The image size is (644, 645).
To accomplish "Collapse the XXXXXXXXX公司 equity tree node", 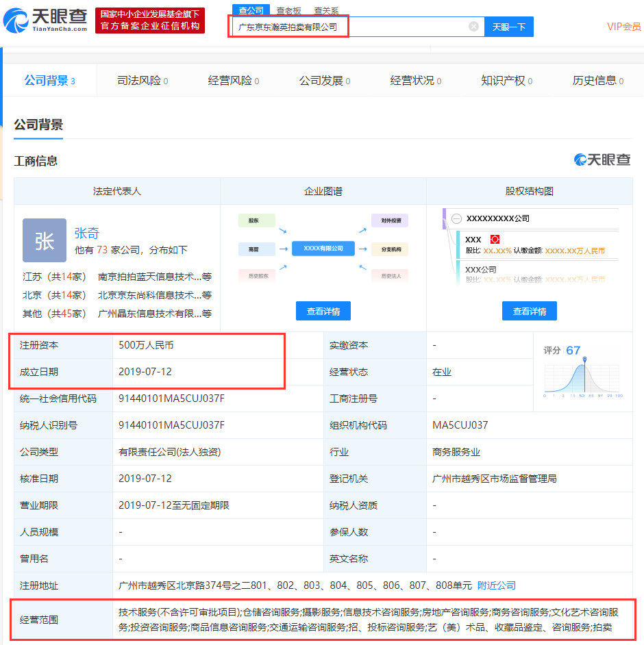I will [456, 218].
